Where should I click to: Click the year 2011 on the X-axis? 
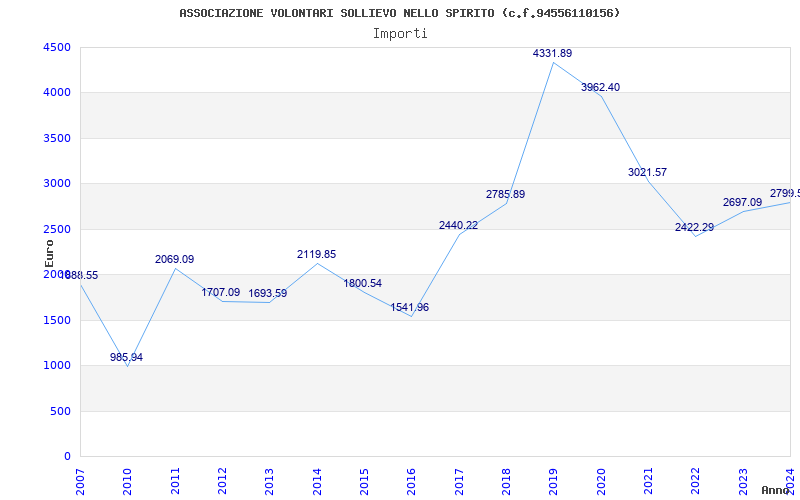point(175,481)
